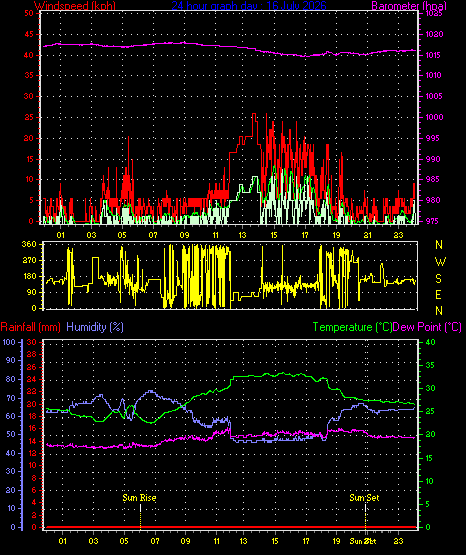Click the '15' hour label under the rainfall graph

point(275,541)
